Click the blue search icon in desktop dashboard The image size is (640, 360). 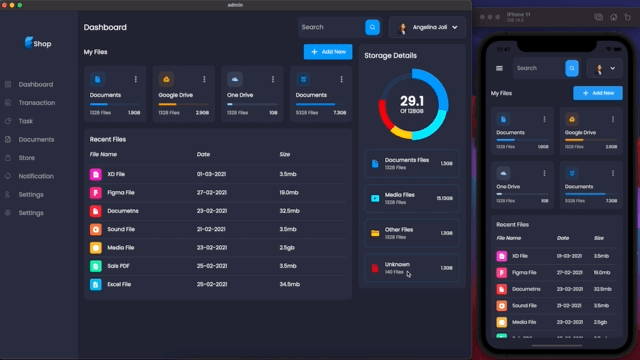pyautogui.click(x=372, y=27)
